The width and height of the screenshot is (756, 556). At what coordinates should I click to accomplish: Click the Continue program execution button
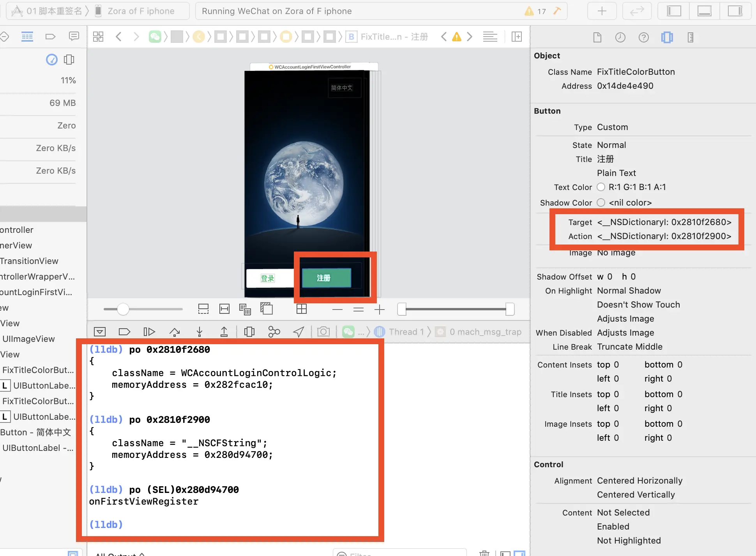point(149,332)
